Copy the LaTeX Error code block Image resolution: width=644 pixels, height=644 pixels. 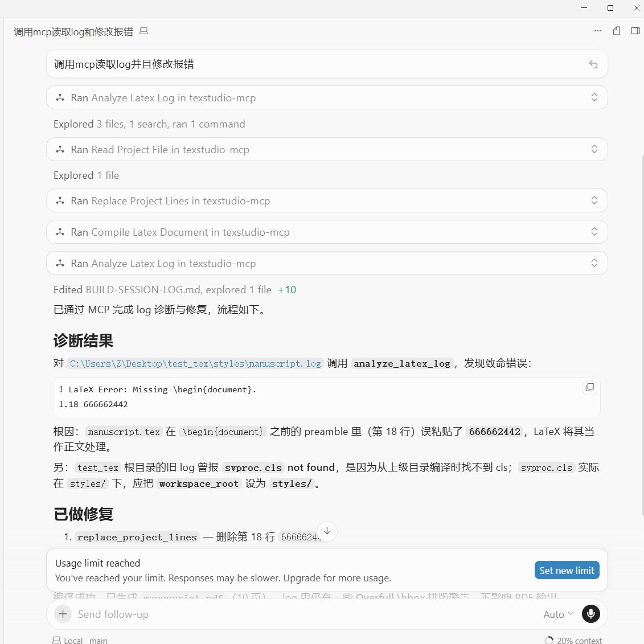[x=590, y=387]
